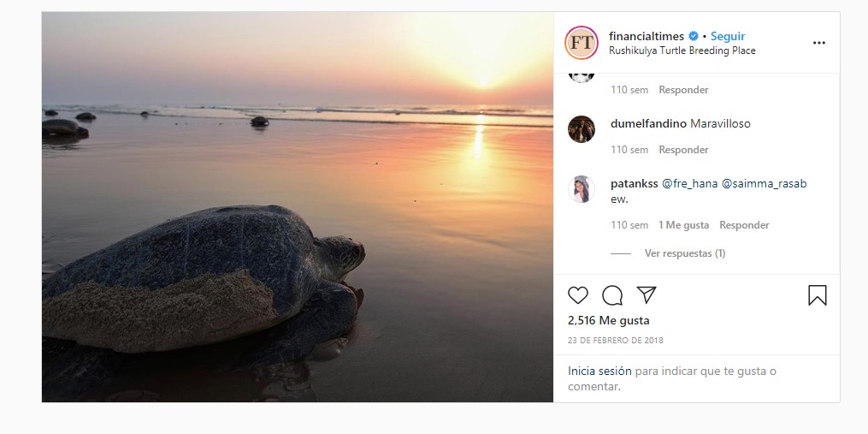Save the post with the bookmark icon
This screenshot has height=434, width=868.
[x=817, y=295]
